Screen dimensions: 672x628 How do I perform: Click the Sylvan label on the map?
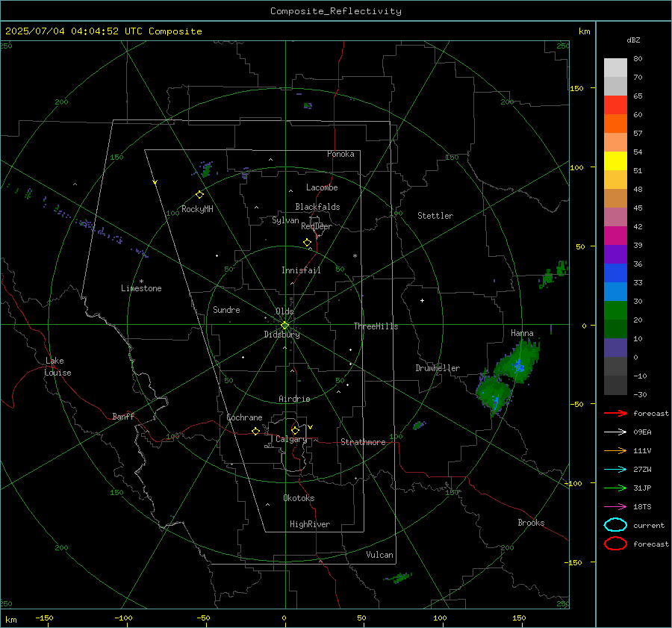[285, 220]
